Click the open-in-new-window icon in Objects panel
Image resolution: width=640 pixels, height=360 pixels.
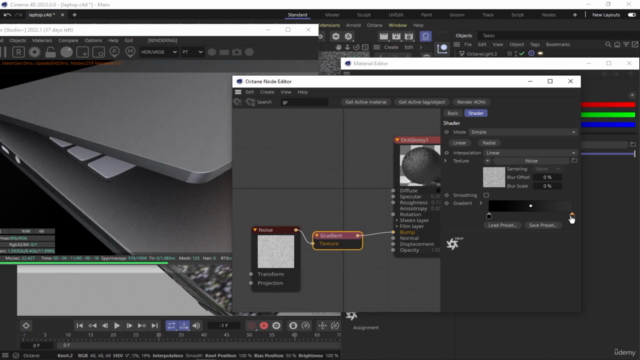[635, 44]
